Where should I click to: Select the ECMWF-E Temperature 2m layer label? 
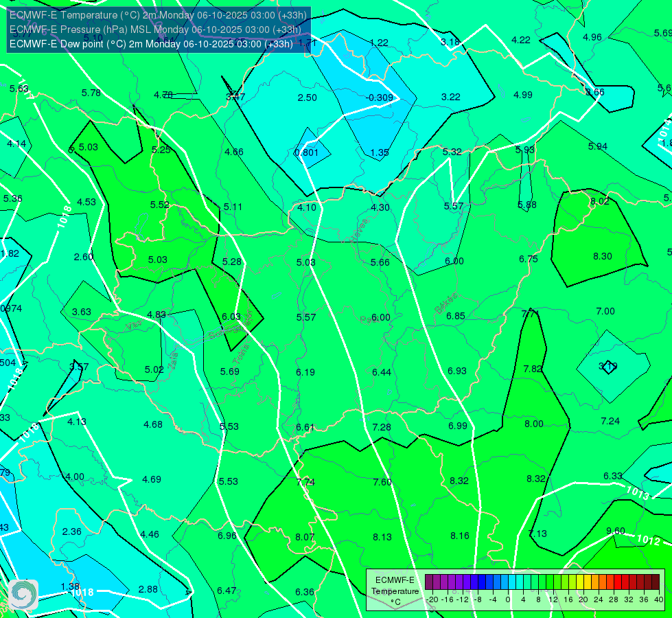[x=158, y=15]
